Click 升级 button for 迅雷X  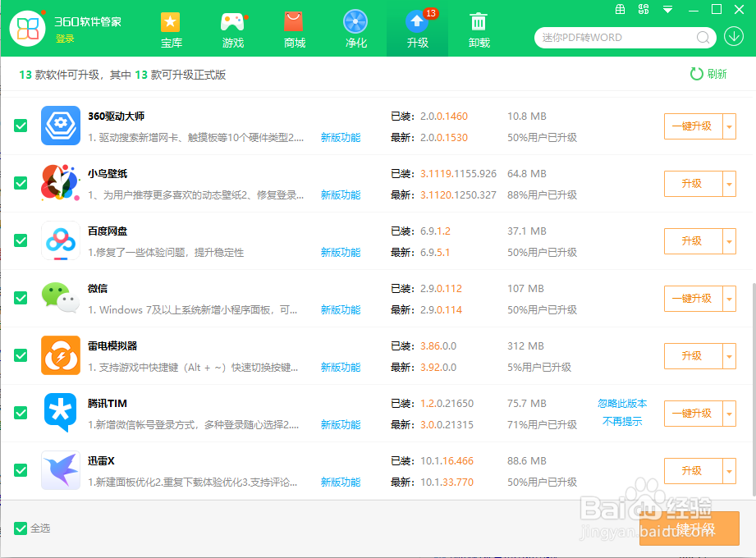(x=693, y=471)
